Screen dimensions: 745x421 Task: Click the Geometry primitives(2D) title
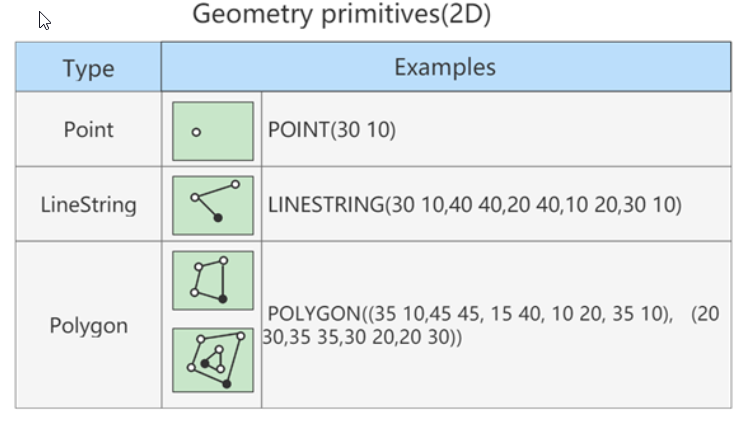tap(342, 14)
